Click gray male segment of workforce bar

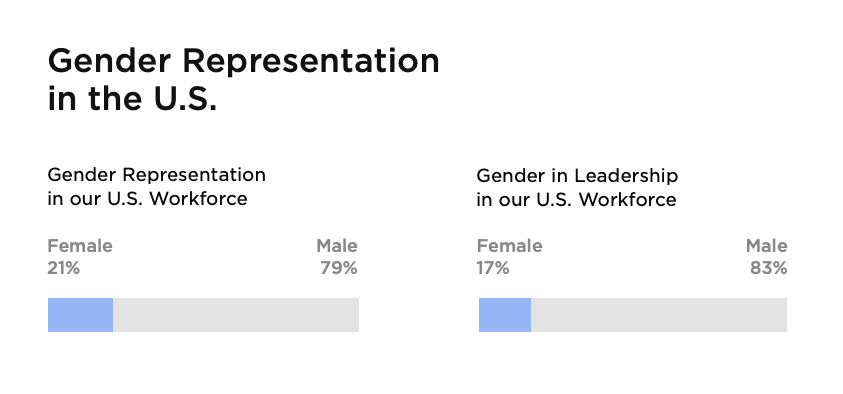tap(236, 315)
